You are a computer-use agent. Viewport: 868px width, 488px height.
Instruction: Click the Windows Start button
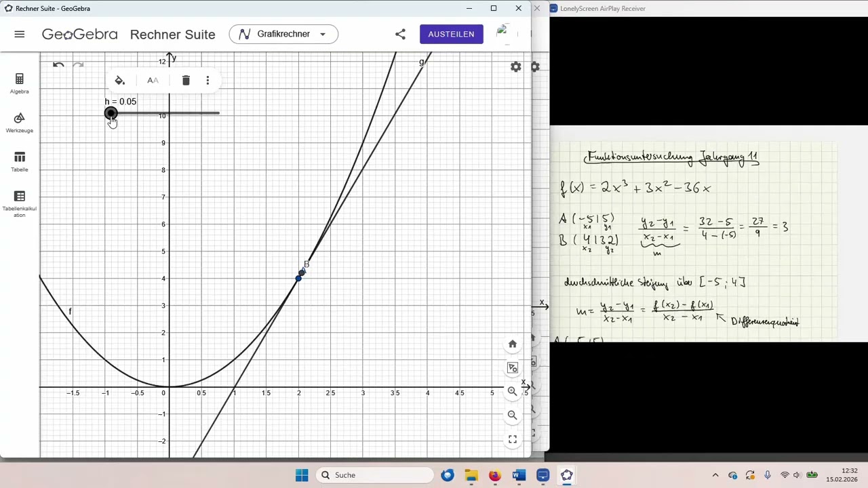[x=302, y=475]
